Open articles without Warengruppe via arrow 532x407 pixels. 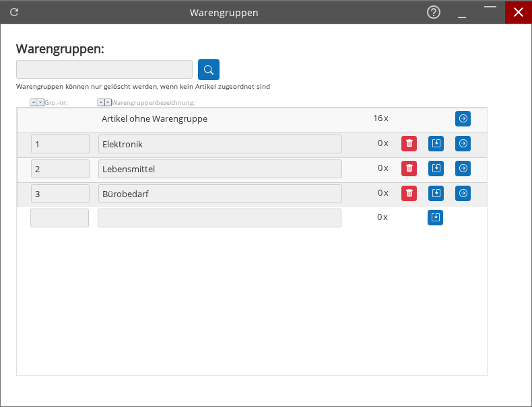(x=463, y=118)
